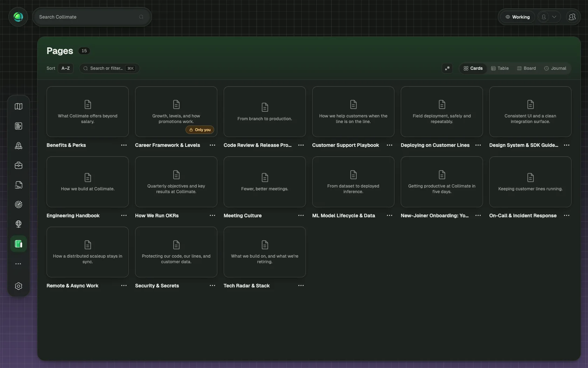Switch to Board view tab
The image size is (588, 368).
point(526,68)
